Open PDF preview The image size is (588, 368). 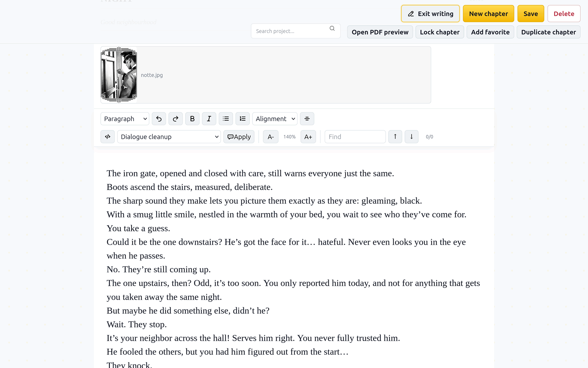380,32
